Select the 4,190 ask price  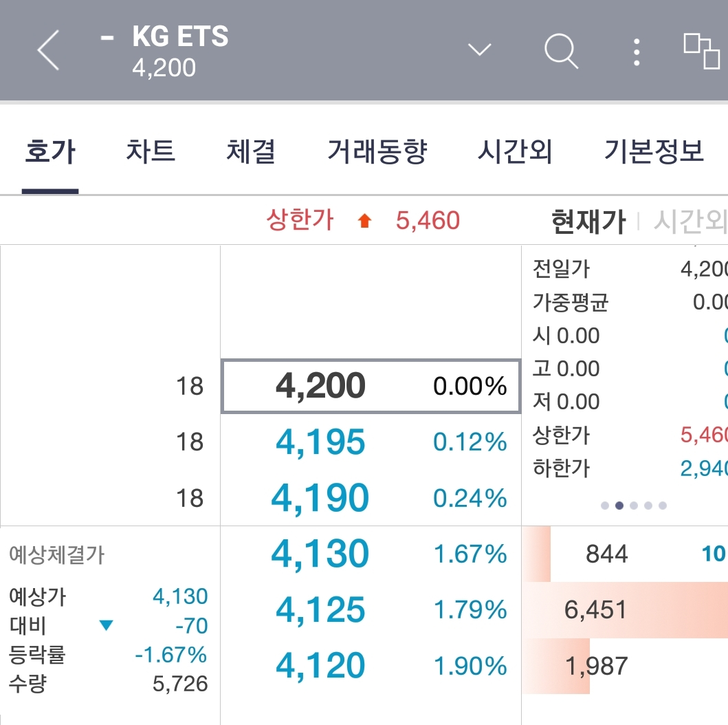(x=320, y=498)
